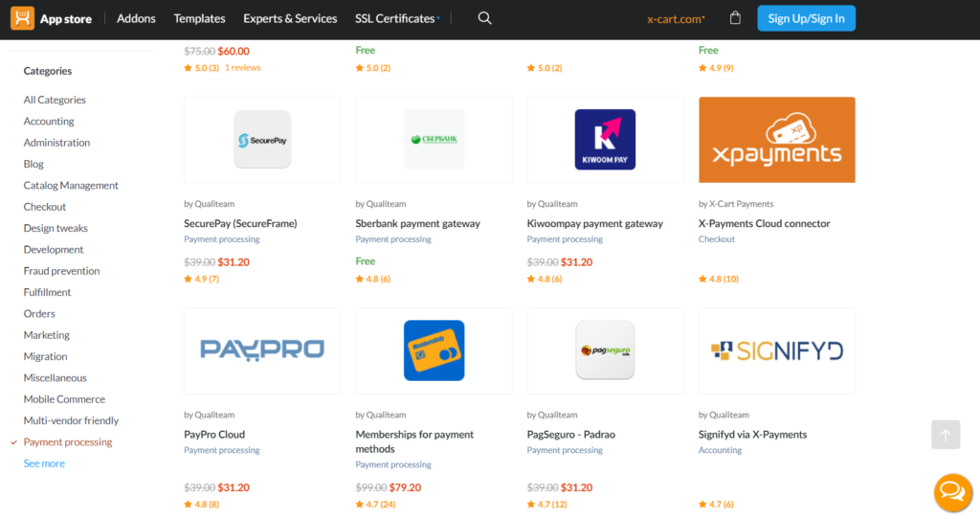Open Sberbank payment gateway title
Screen dimensions: 980x519
417,223
